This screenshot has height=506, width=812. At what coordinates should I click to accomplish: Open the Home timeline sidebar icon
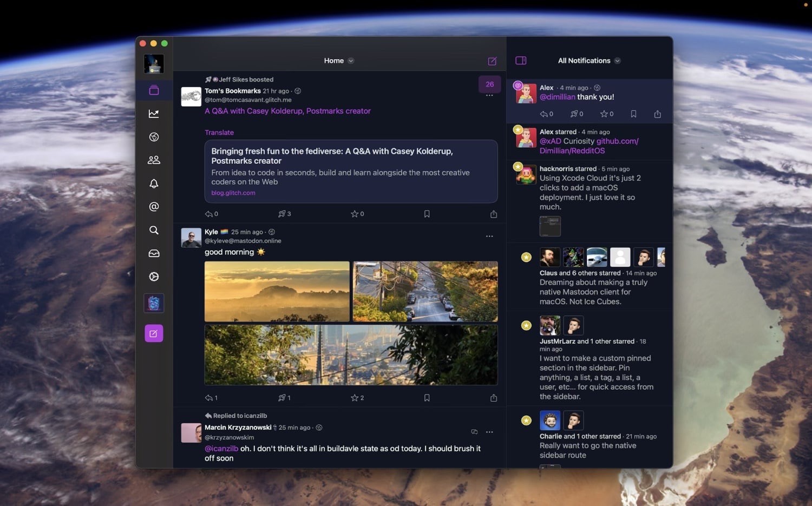[154, 90]
